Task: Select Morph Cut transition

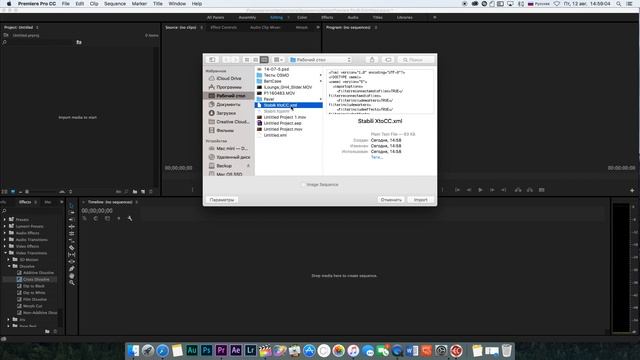Action: (32, 306)
